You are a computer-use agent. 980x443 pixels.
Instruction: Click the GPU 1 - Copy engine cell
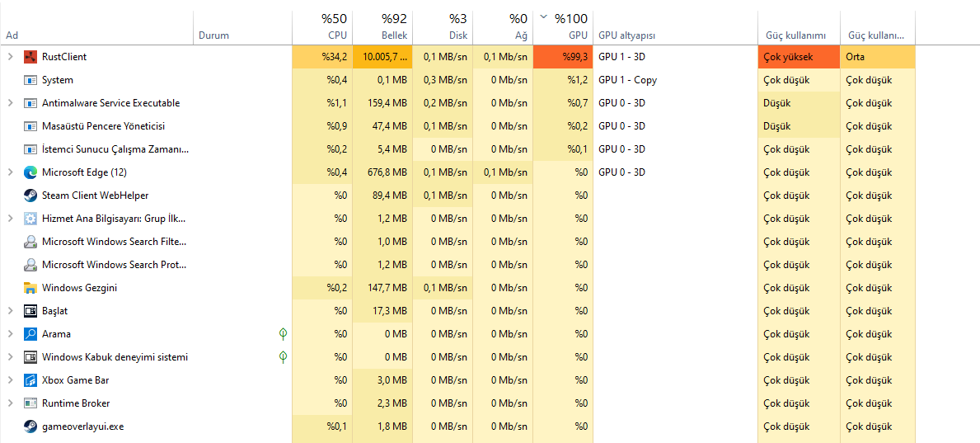point(675,80)
